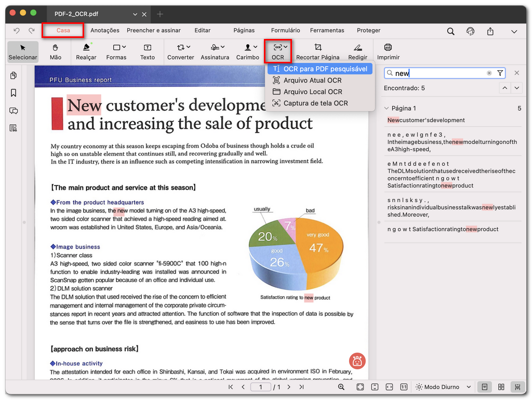Toggle two-page view layout

point(501,387)
